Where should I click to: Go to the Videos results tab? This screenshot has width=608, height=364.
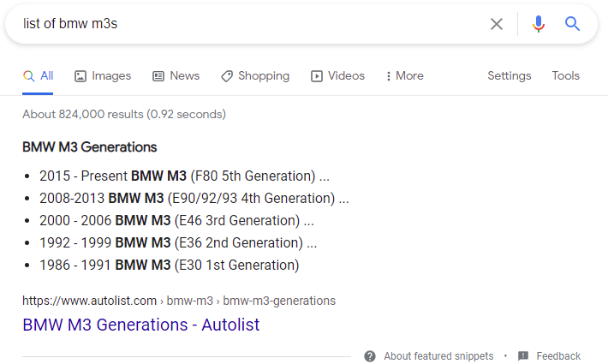[345, 76]
